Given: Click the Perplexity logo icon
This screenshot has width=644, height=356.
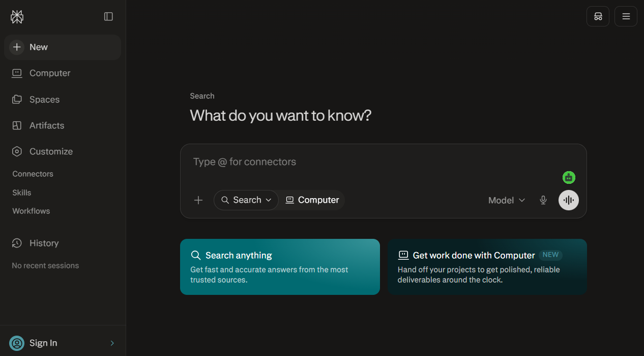Looking at the screenshot, I should tap(17, 17).
